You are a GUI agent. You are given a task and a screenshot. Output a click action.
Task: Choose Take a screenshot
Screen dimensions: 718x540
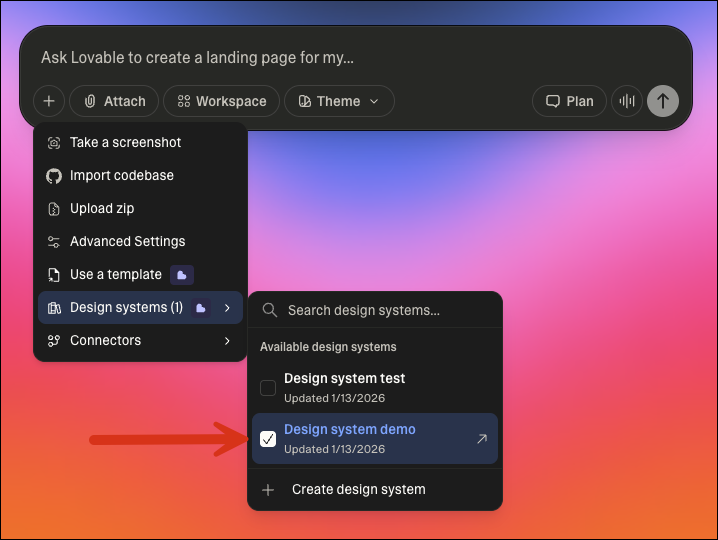point(140,142)
